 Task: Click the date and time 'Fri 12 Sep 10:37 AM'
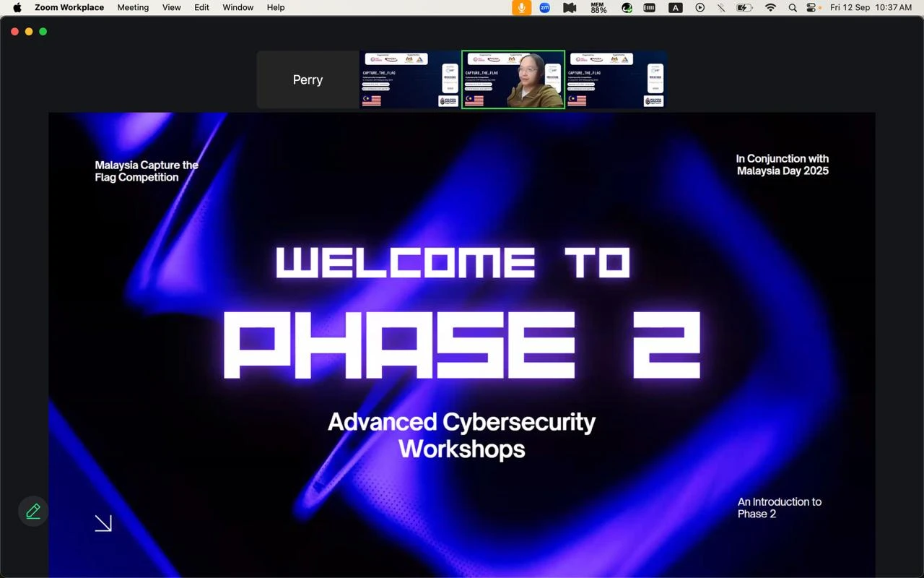(871, 8)
